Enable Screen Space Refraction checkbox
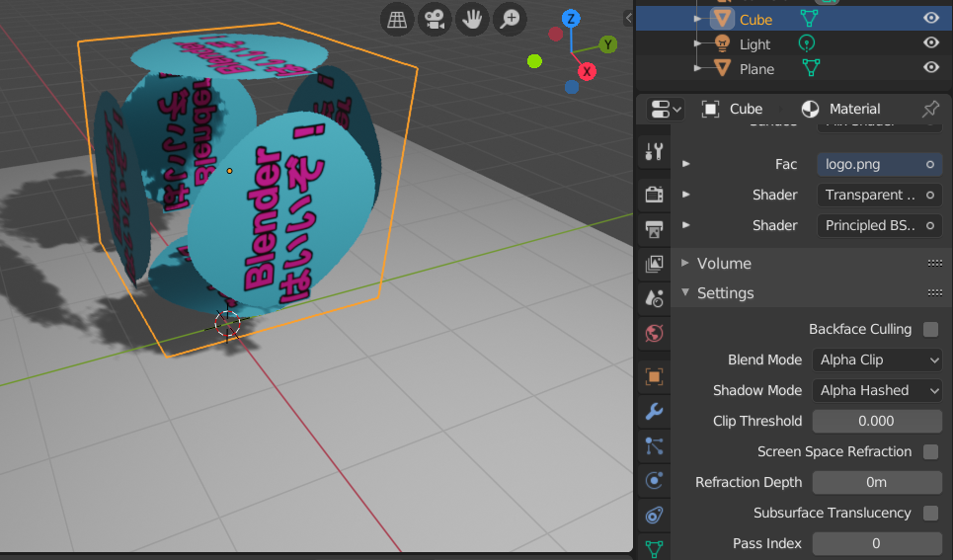Viewport: 953px width, 560px height. coord(930,451)
